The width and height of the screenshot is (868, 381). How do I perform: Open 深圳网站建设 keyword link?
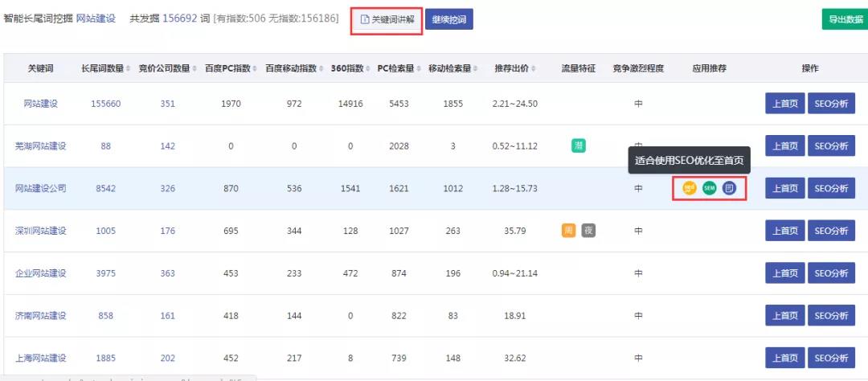(41, 231)
